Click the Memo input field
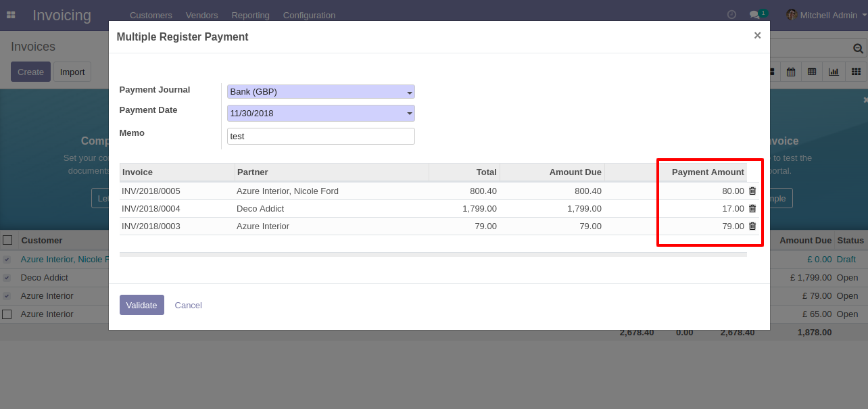Screen dimensions: 868x409 (321, 136)
